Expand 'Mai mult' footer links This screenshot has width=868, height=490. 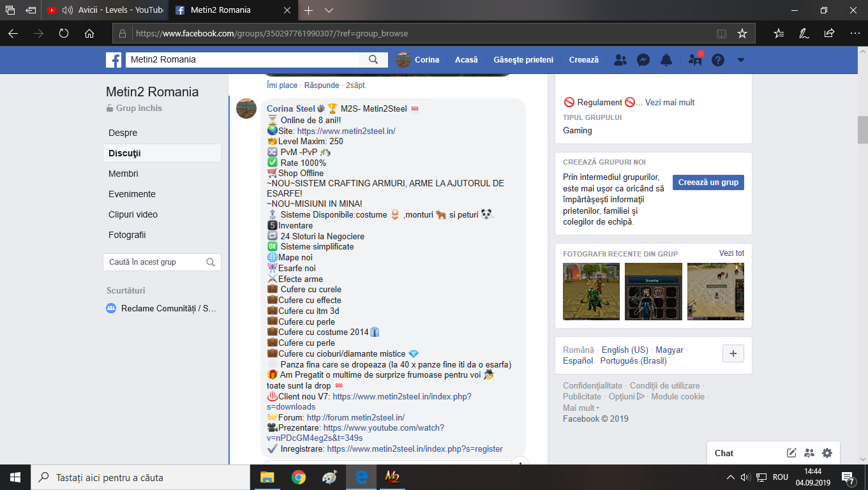point(581,408)
